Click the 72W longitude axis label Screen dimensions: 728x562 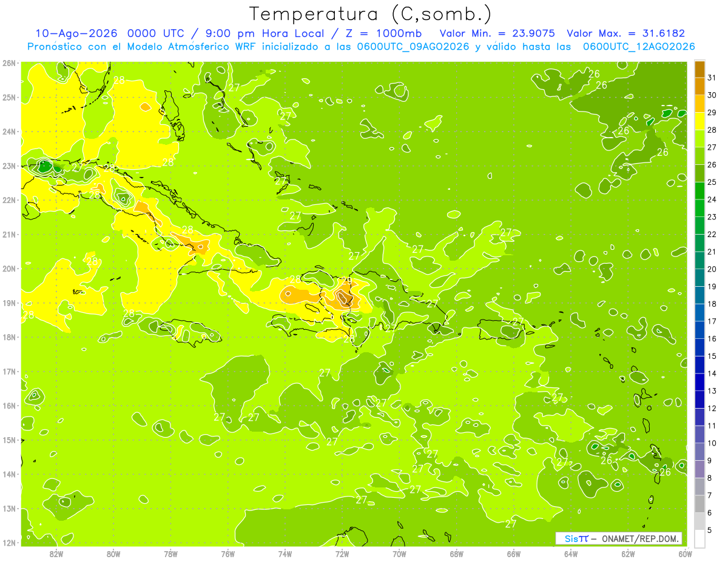pyautogui.click(x=342, y=554)
